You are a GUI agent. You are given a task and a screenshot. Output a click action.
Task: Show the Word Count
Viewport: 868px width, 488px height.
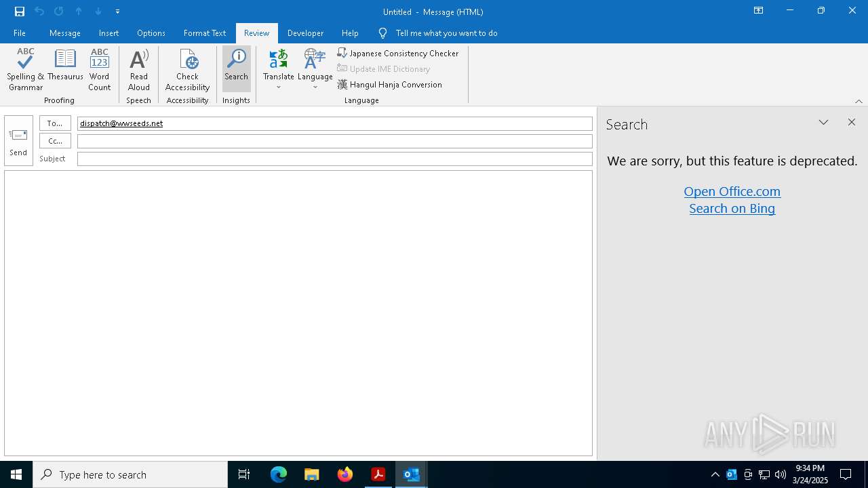[99, 69]
